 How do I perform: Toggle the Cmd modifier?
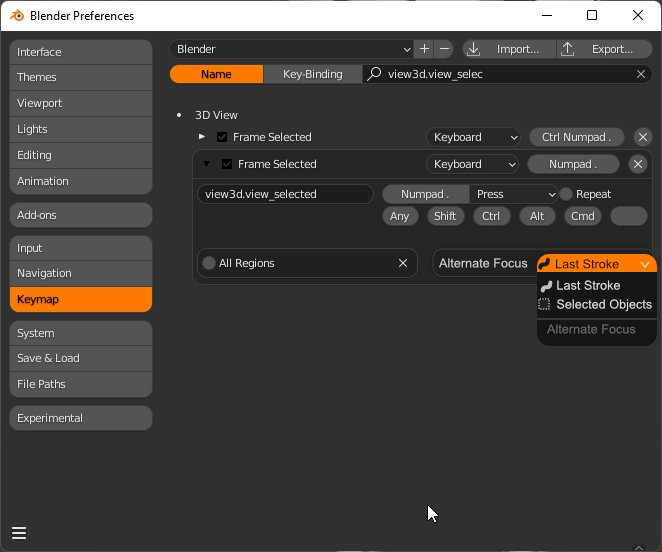pyautogui.click(x=583, y=216)
